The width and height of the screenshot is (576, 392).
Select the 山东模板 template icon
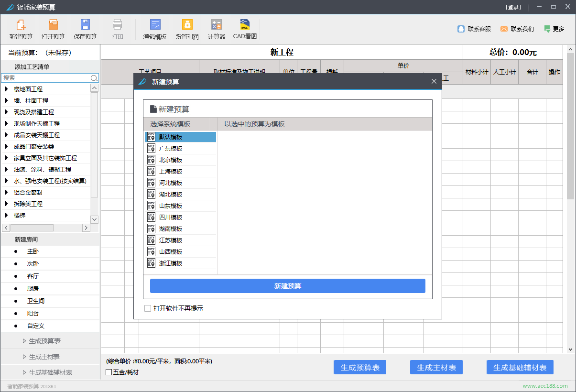(152, 206)
